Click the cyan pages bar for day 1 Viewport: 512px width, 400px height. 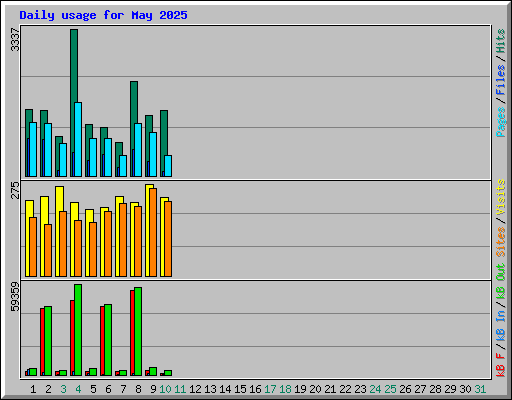coord(33,149)
